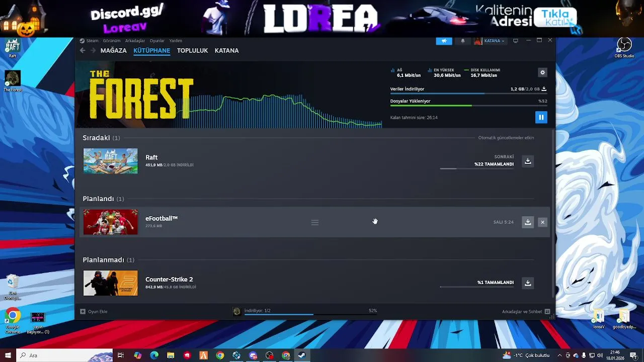Screen dimensions: 644x362
Task: Click the 'SALI 5:24' schedule text
Action: coord(504,222)
